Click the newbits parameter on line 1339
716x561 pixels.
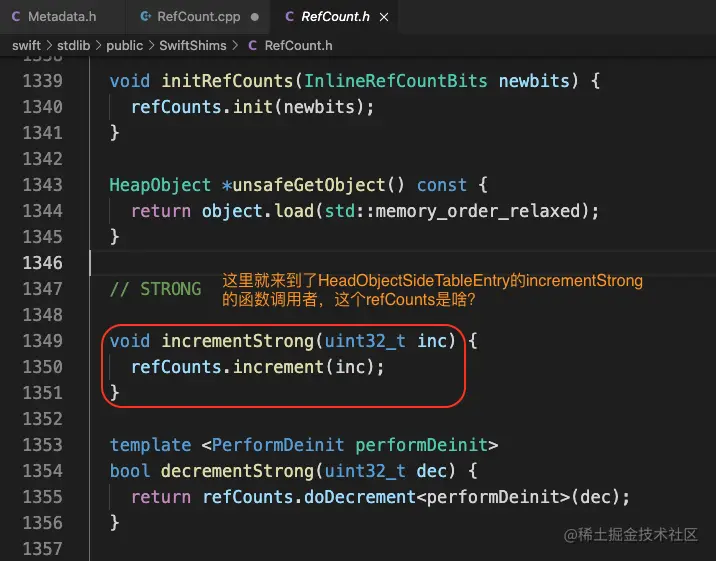534,81
